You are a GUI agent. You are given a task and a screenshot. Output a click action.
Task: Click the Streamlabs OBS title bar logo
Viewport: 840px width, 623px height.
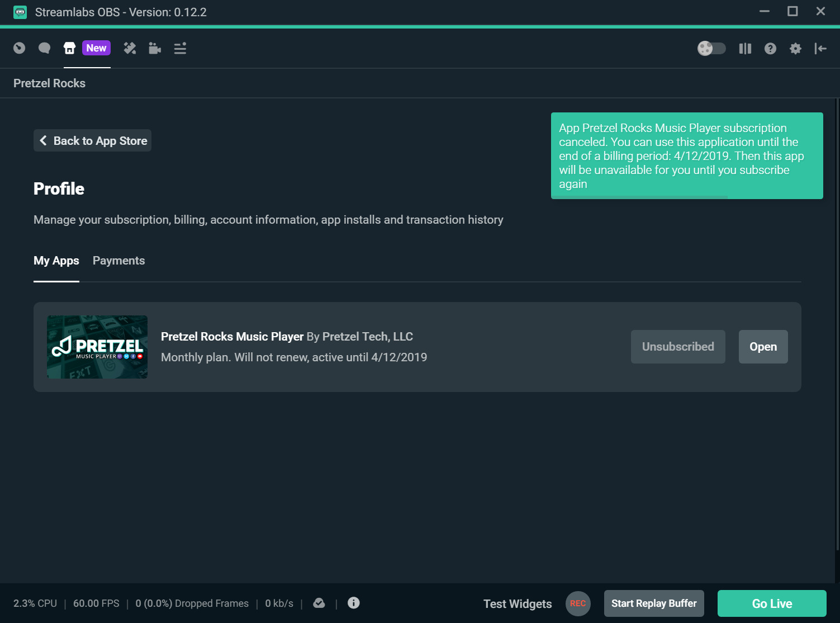[x=20, y=12]
